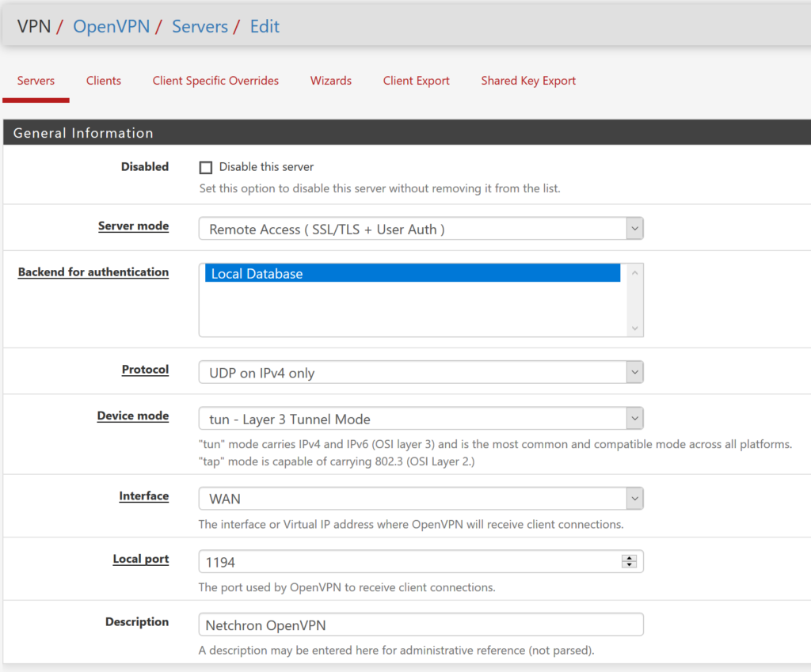Open the Client Specific Overrides tab
811x672 pixels.
pos(215,81)
